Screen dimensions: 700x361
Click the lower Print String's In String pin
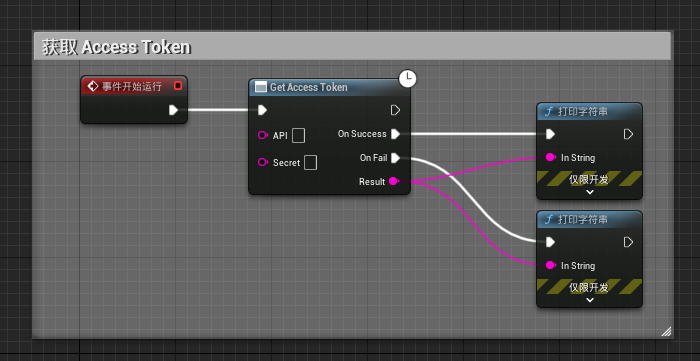550,265
